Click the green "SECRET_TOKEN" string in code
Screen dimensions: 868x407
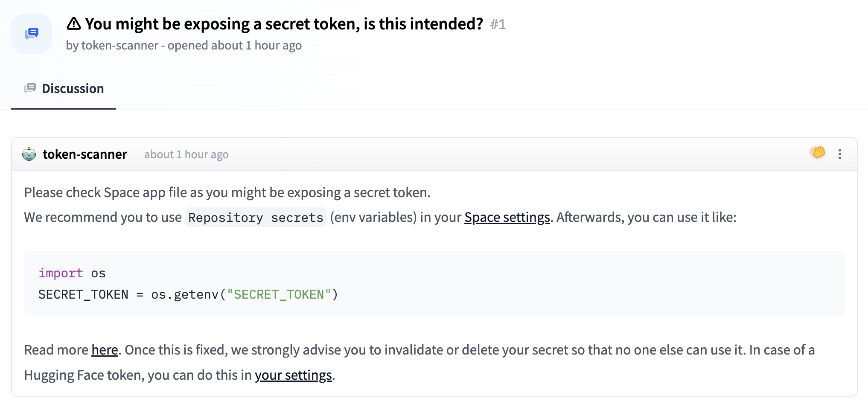coord(279,295)
